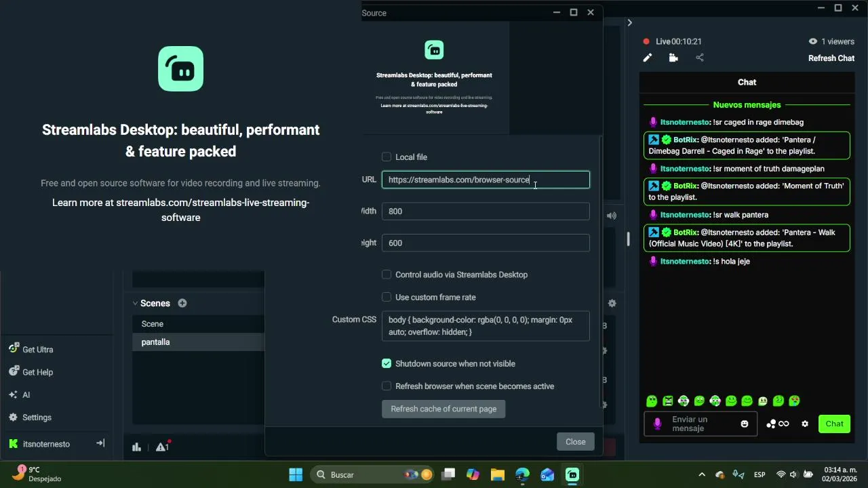
Task: Collapse chat panel with chevron arrow
Action: coord(629,23)
